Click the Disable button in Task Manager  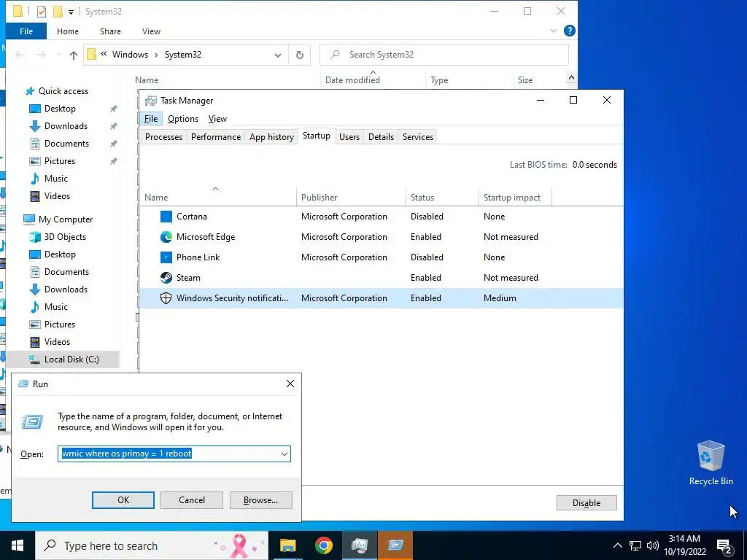click(587, 503)
